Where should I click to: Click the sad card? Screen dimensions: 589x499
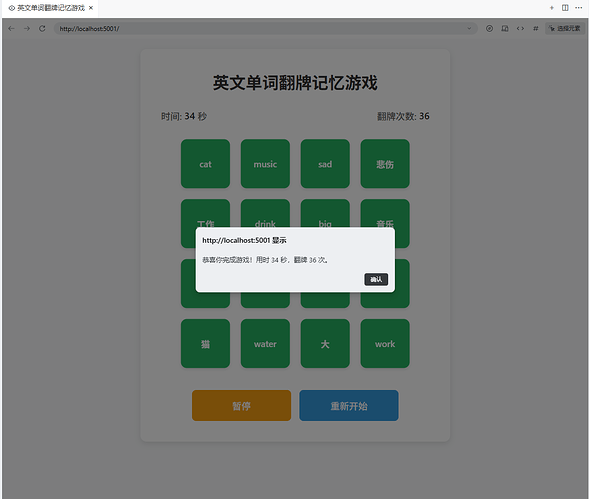pyautogui.click(x=325, y=164)
